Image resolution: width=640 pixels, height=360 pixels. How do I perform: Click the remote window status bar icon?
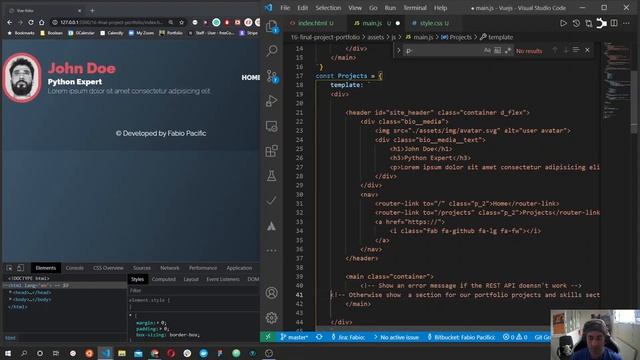click(x=268, y=337)
